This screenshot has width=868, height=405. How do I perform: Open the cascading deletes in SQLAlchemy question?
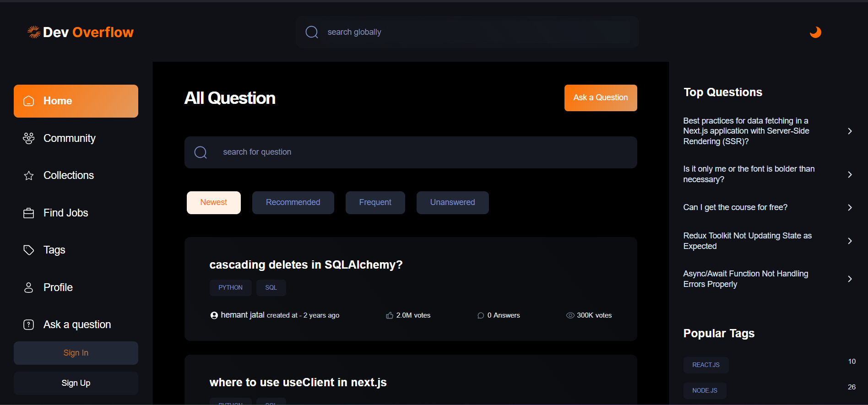tap(306, 265)
